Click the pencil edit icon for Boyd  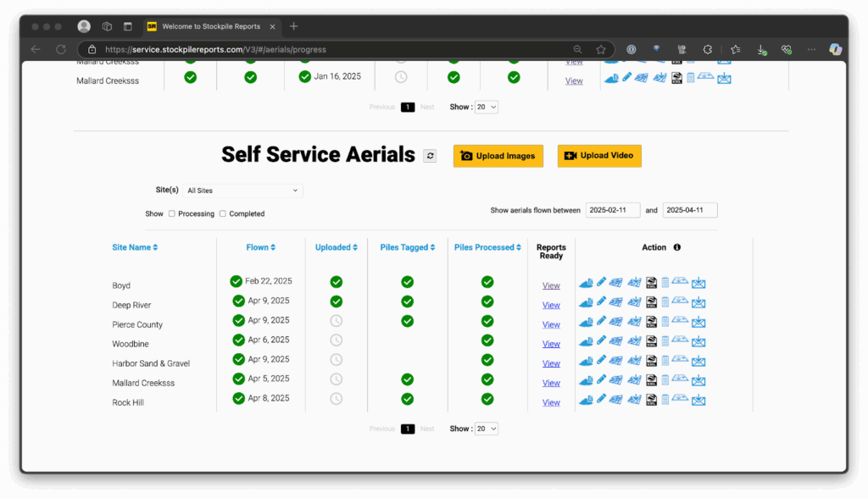point(602,282)
